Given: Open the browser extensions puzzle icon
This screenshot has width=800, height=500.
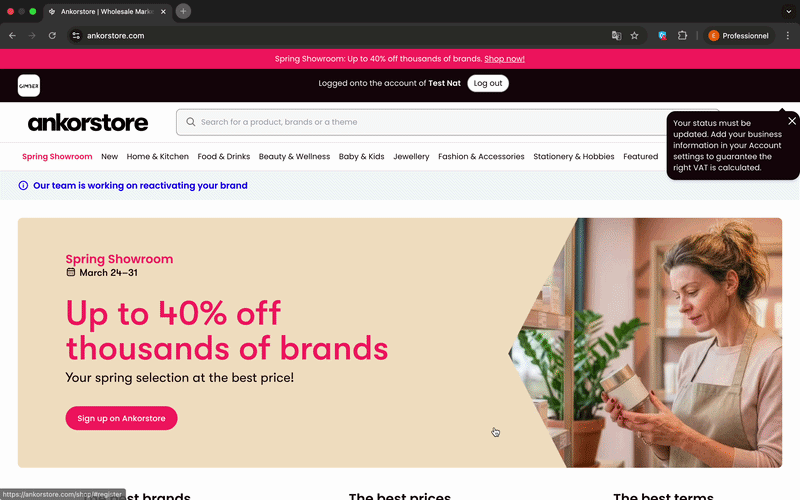Looking at the screenshot, I should [682, 36].
